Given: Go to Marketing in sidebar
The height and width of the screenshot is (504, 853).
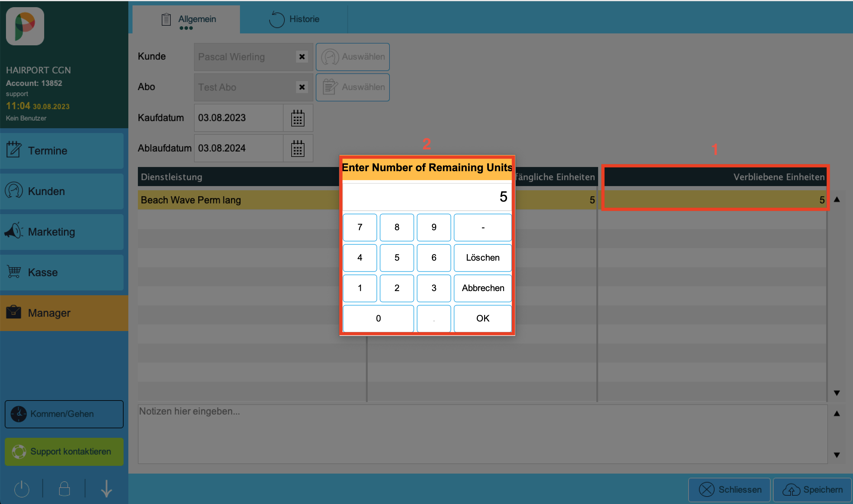Looking at the screenshot, I should [62, 232].
